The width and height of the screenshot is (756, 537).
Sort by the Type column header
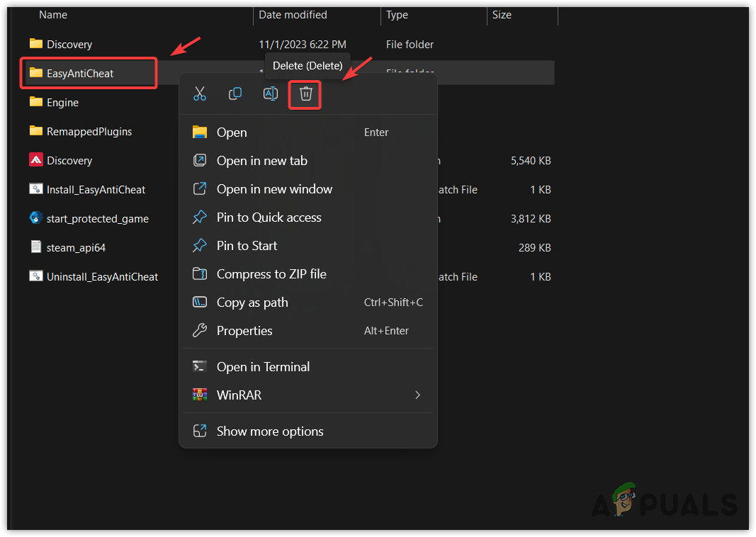click(397, 15)
